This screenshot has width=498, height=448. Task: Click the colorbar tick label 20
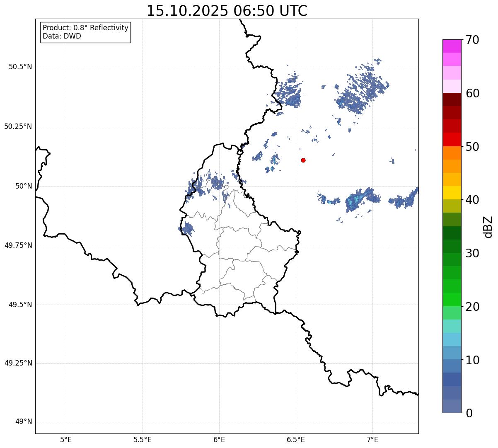(472, 307)
